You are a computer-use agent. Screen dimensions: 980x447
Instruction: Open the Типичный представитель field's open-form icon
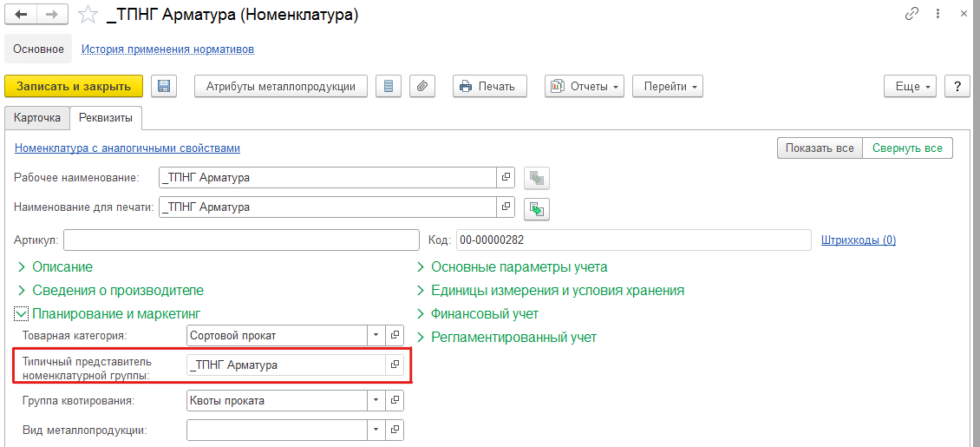tap(395, 365)
